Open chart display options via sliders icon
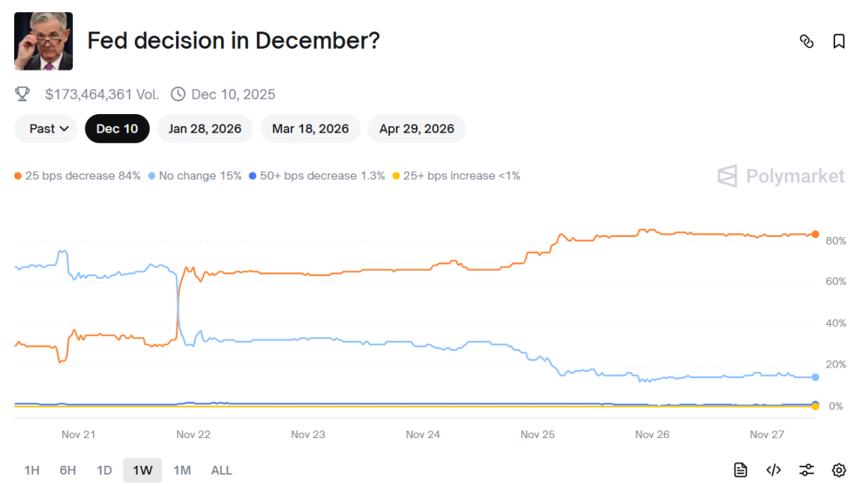 tap(807, 469)
